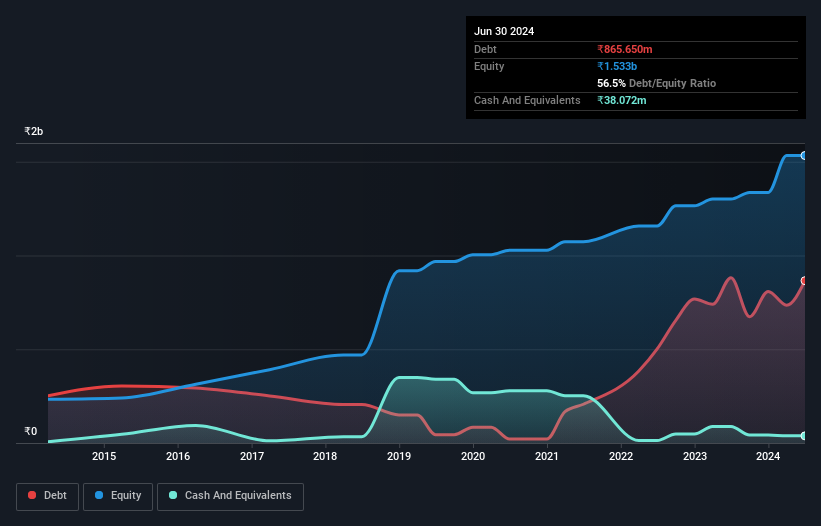Click the ₹865.650m debt value
Screen dimensions: 821x526
(x=625, y=49)
